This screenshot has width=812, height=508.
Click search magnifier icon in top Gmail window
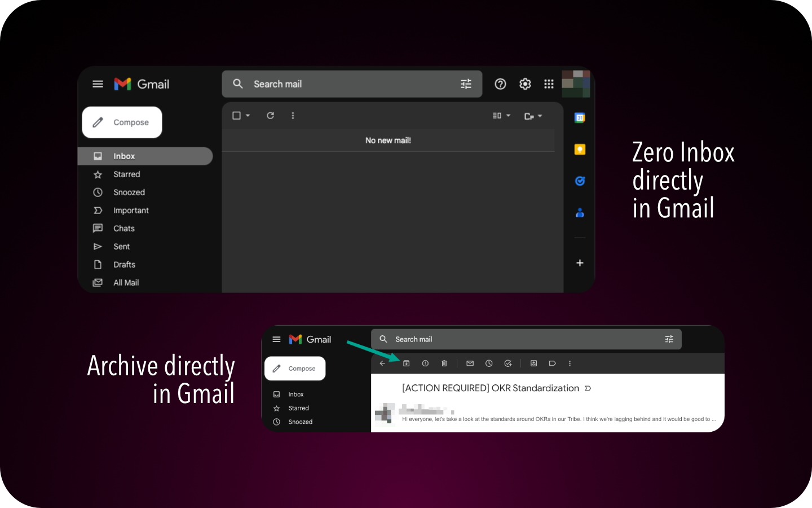(238, 84)
